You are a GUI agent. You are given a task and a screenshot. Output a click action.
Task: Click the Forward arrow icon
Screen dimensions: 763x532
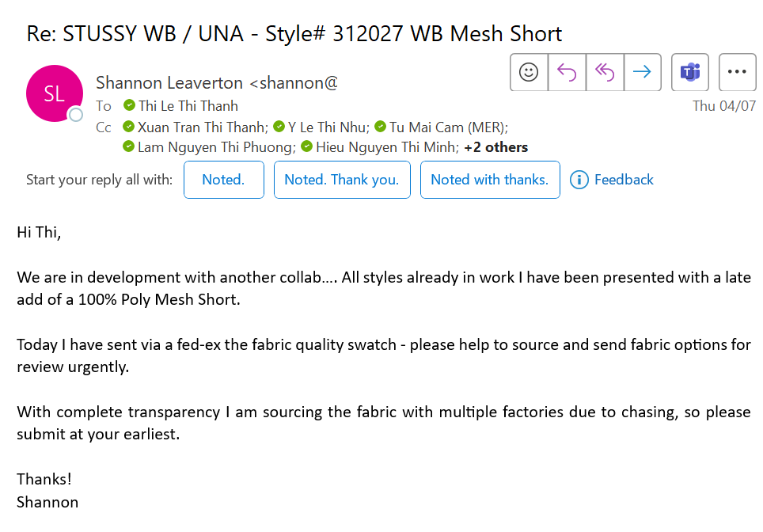(643, 72)
